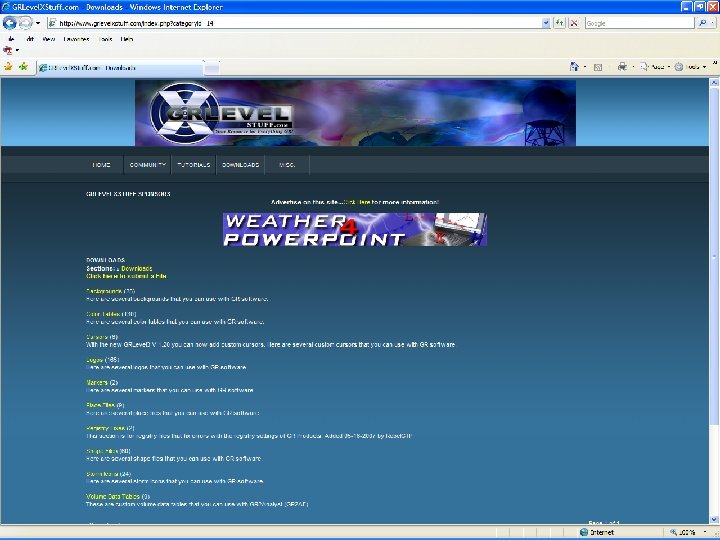Viewport: 720px width, 540px height.
Task: Click the Home icon in command bar
Action: click(x=574, y=67)
